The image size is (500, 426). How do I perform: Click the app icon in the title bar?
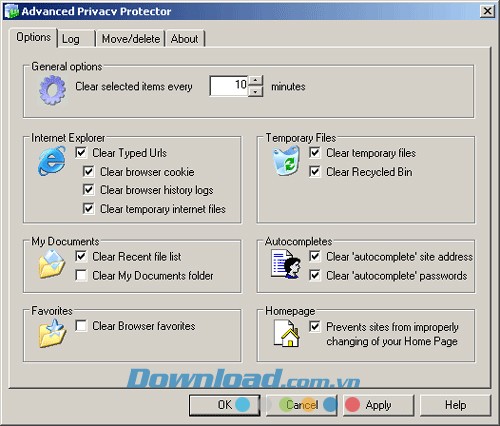pos(12,11)
